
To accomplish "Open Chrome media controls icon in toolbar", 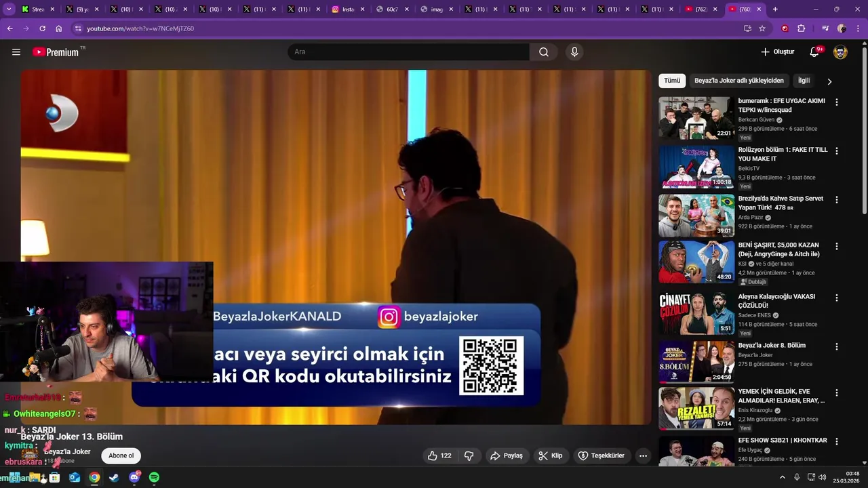I will coord(825,28).
